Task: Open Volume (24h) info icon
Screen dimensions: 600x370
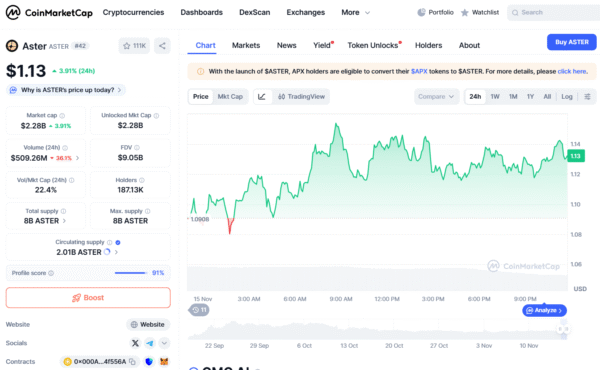Action: (x=65, y=148)
